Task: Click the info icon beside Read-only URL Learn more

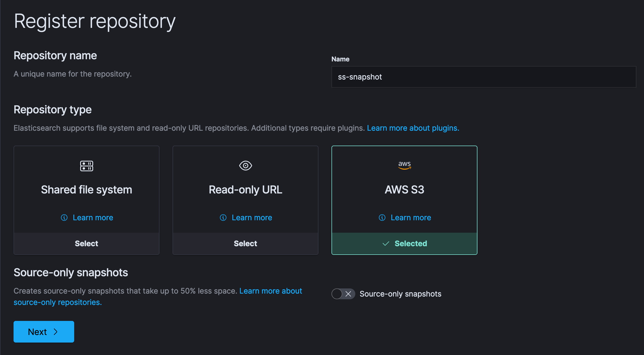Action: coord(223,218)
